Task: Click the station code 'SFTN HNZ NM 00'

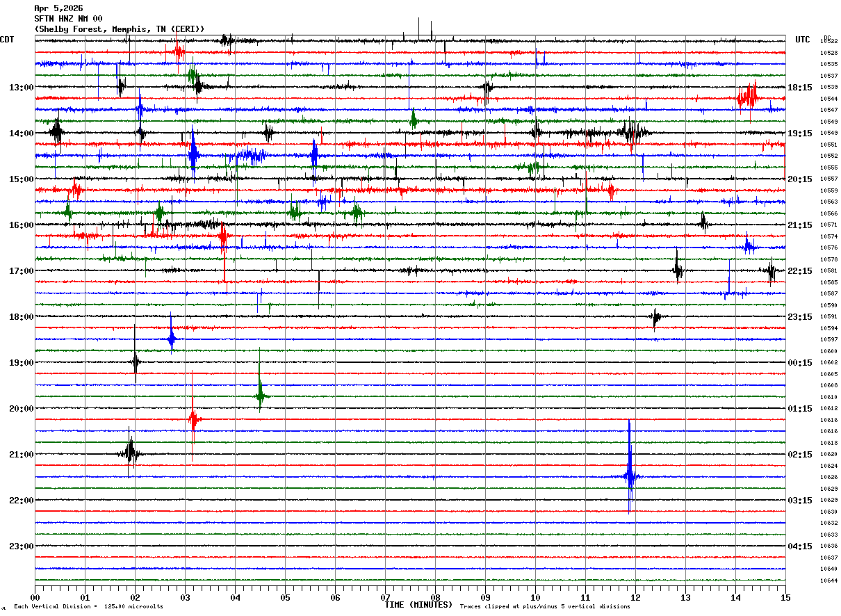Action: click(x=68, y=19)
